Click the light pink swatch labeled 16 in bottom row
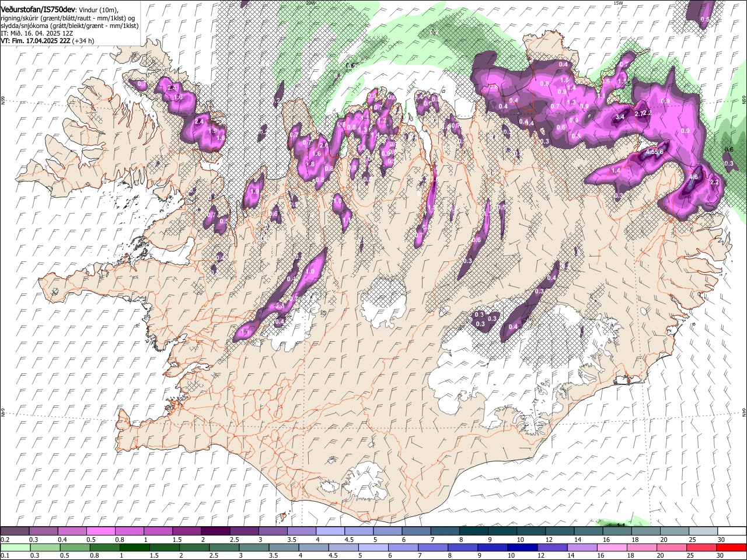This screenshot has height=560, width=747. (x=612, y=547)
